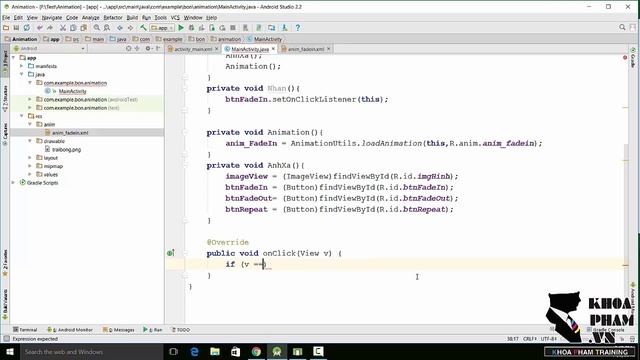640x360 pixels.
Task: Select traibong.png in the project tree
Action: pos(67,149)
